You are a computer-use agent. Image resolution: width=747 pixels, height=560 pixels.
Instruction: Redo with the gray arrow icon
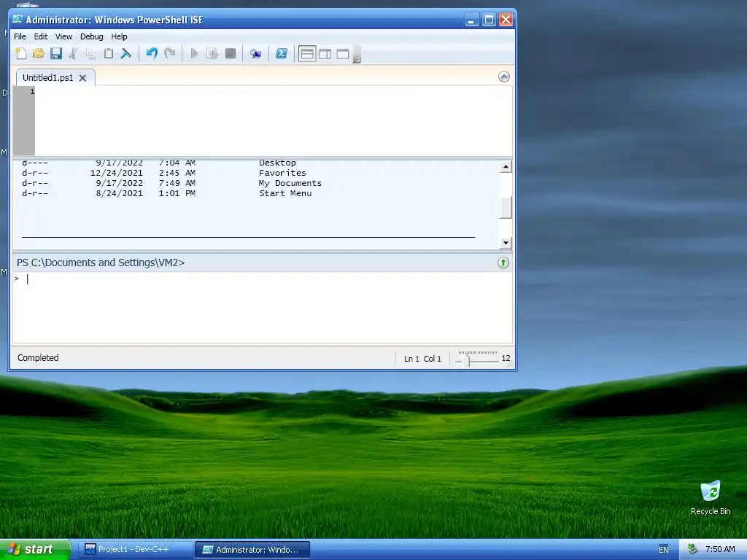pos(169,54)
